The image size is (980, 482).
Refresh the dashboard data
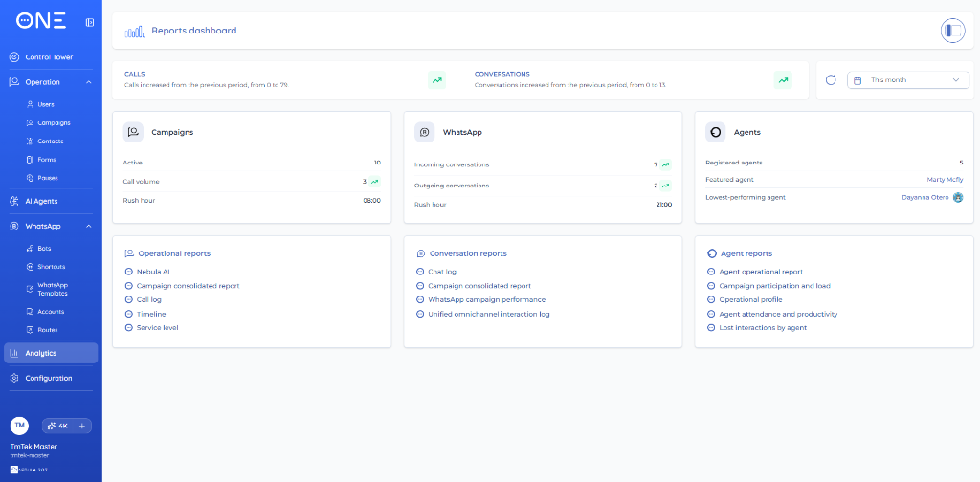point(831,80)
